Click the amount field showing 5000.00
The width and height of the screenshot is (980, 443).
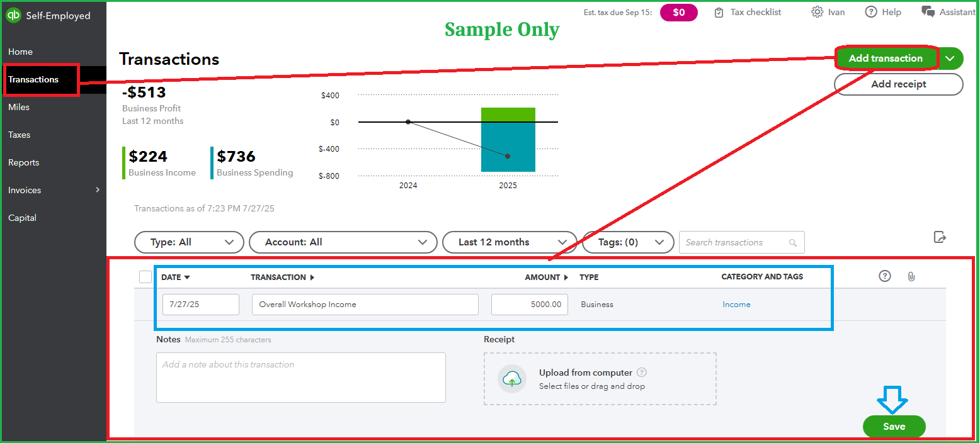(x=530, y=305)
